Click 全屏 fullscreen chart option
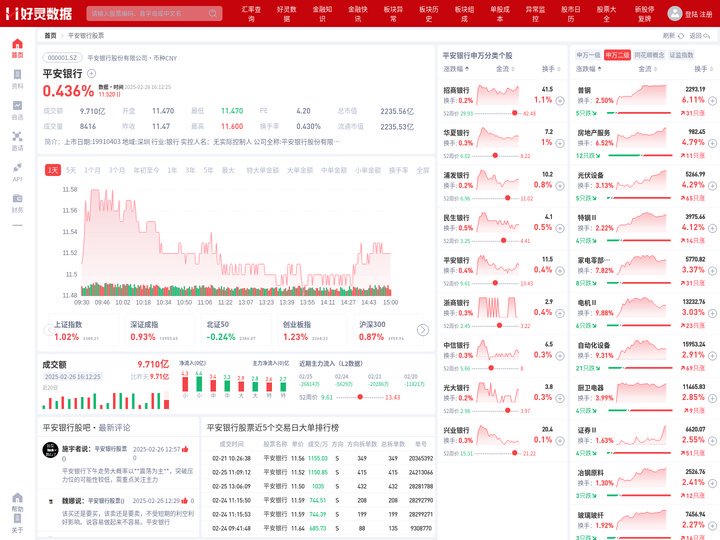 coord(422,170)
